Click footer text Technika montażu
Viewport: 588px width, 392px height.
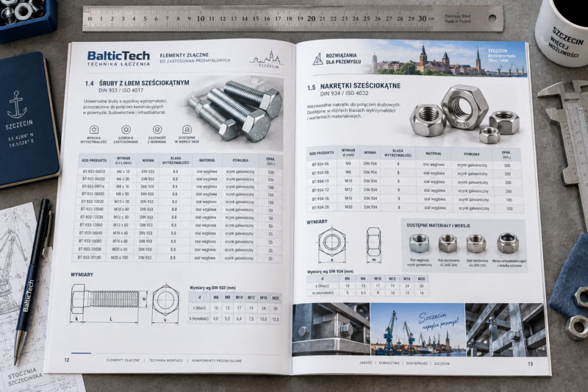pyautogui.click(x=166, y=360)
